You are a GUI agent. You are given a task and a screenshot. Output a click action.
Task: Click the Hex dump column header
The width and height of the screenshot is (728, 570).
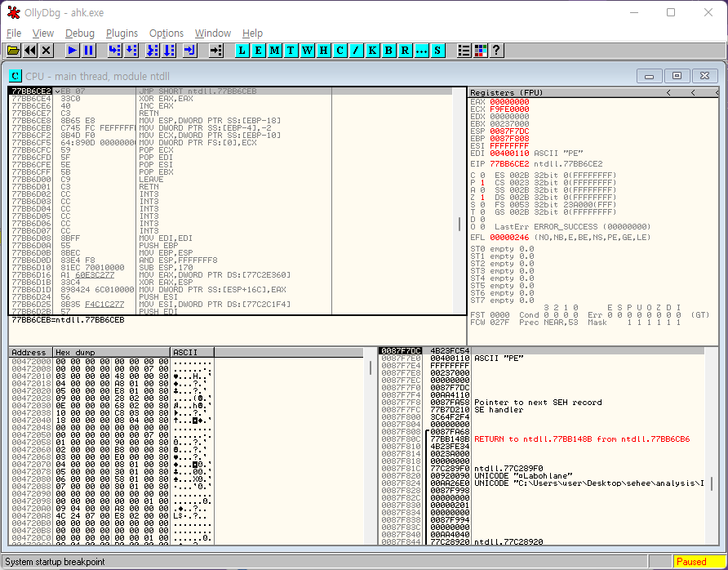112,352
